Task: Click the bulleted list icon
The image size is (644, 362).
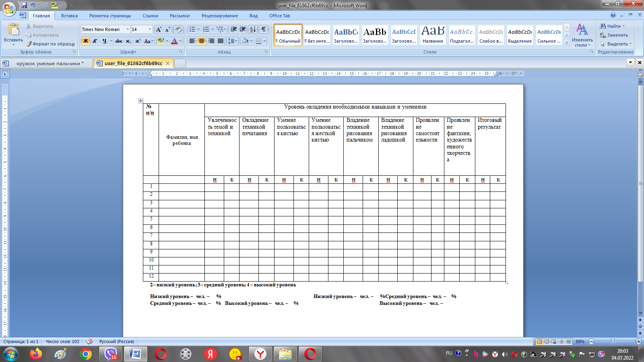Action: tap(192, 29)
